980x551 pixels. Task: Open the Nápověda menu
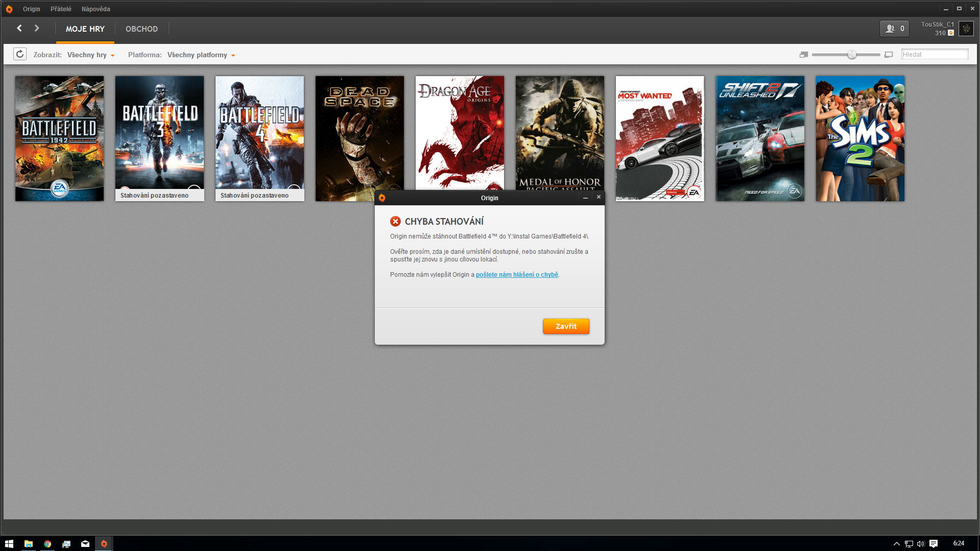click(x=96, y=9)
